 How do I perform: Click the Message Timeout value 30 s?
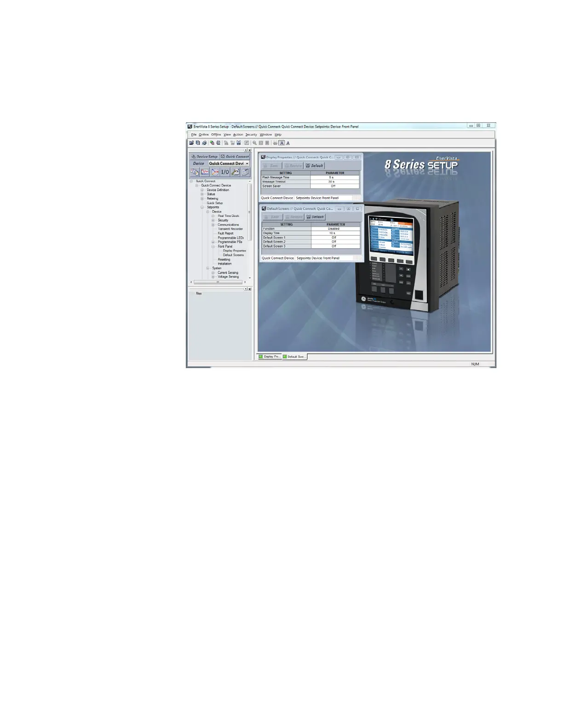[x=335, y=182]
